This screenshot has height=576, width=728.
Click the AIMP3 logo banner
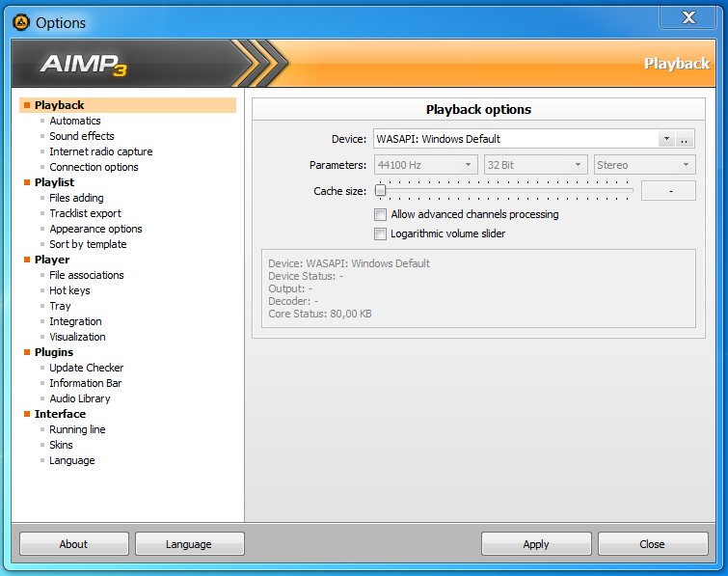[84, 64]
